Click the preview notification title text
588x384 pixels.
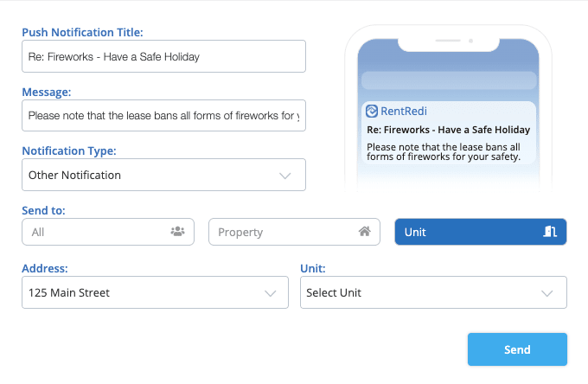(x=448, y=130)
